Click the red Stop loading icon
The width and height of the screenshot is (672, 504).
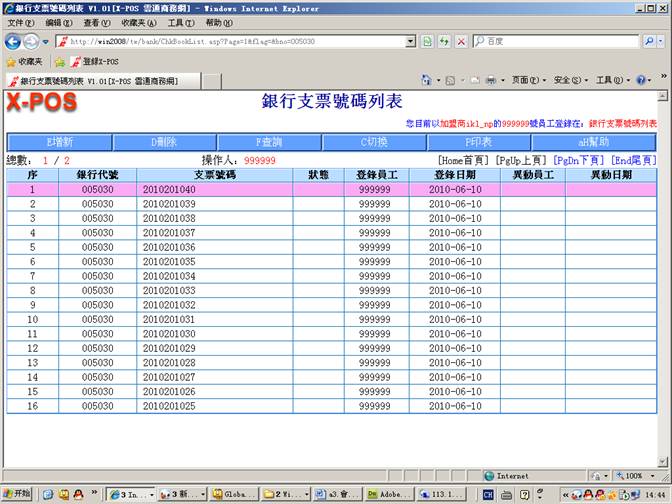pos(460,41)
